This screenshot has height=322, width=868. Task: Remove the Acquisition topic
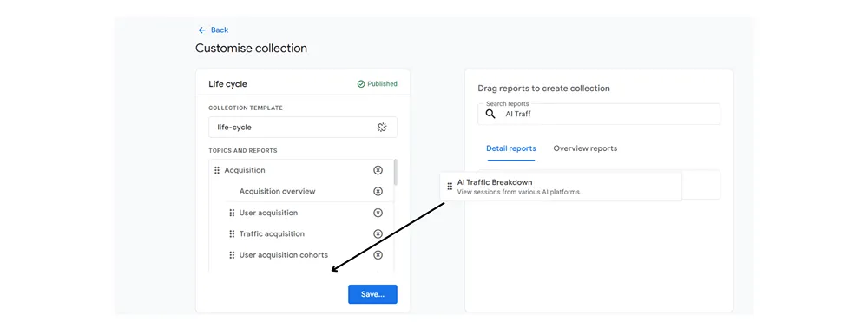[x=378, y=170]
